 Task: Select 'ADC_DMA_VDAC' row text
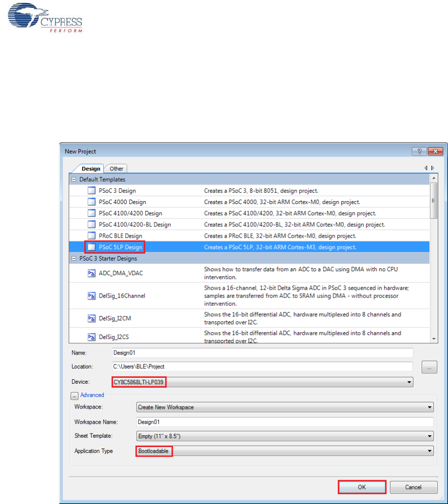click(x=121, y=273)
